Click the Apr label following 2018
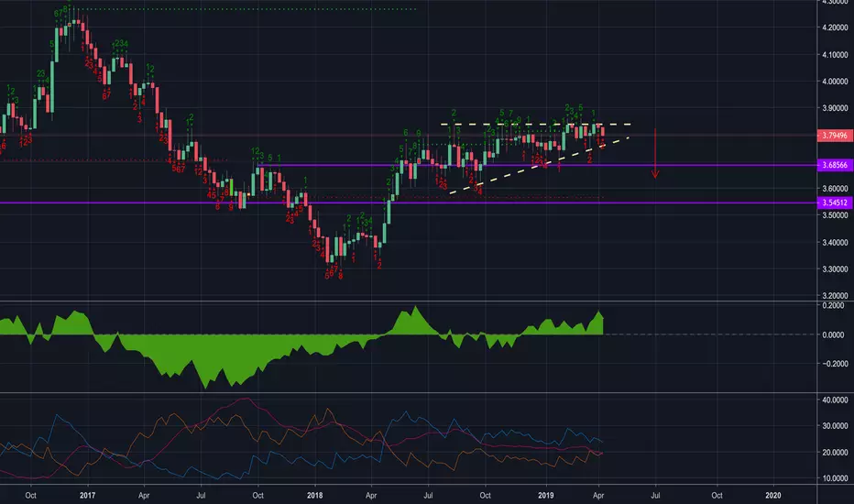This screenshot has width=854, height=504. click(x=371, y=495)
